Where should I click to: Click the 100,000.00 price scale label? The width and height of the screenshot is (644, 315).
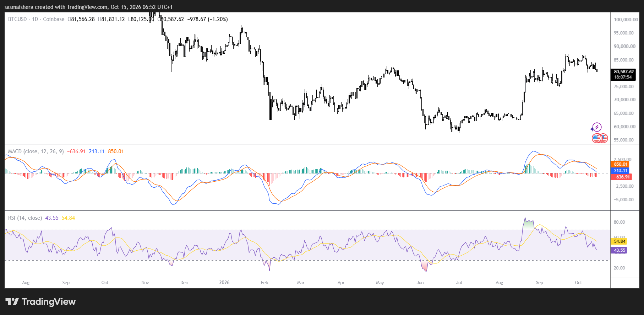click(x=626, y=20)
